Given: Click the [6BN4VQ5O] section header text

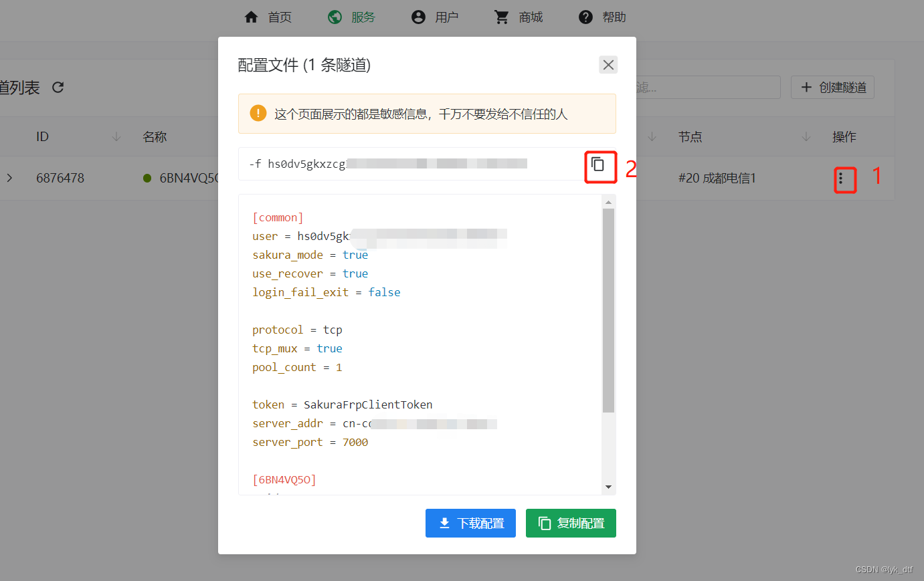Looking at the screenshot, I should (x=284, y=479).
